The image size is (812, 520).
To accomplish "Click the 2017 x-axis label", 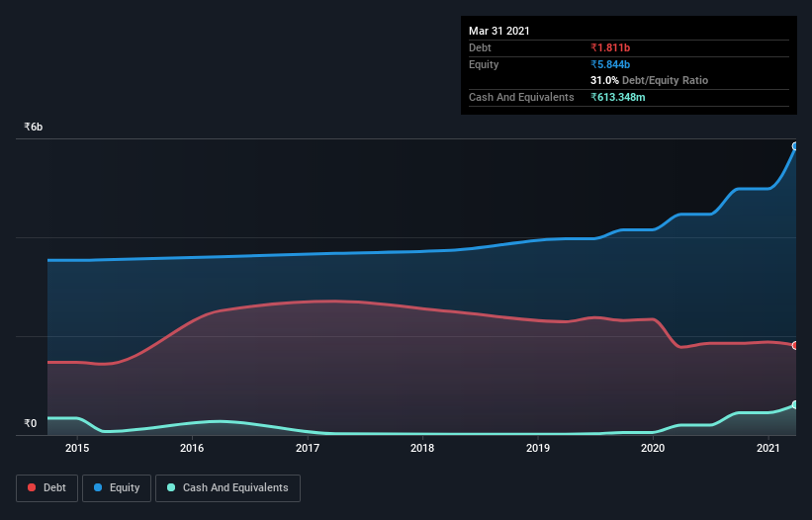I will tap(308, 448).
